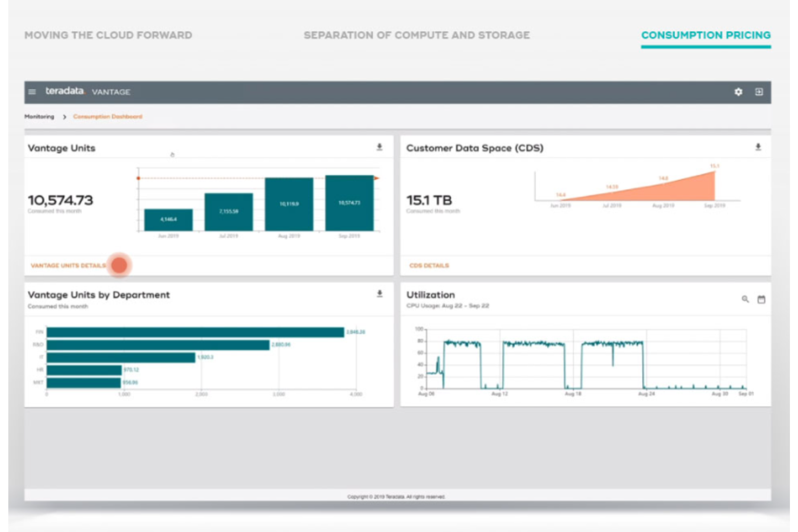
Task: Switch to the Consumption Pricing tab
Action: coord(705,36)
